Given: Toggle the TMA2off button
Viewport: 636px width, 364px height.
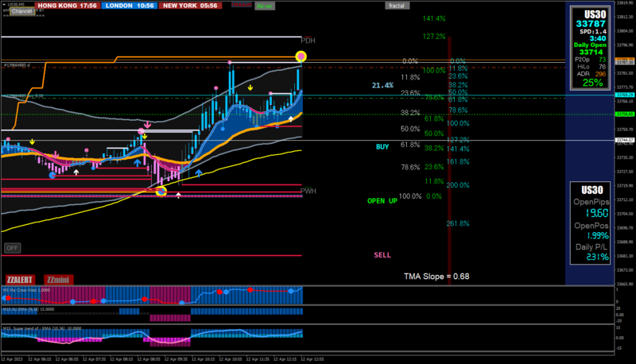Looking at the screenshot, I should (242, 5).
